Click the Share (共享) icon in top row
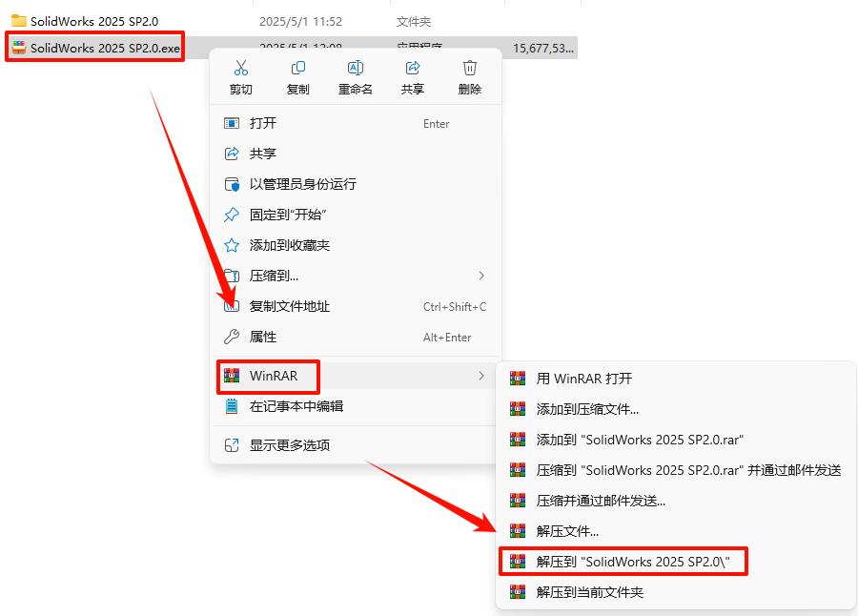Viewport: 858px width, 616px height. click(413, 68)
